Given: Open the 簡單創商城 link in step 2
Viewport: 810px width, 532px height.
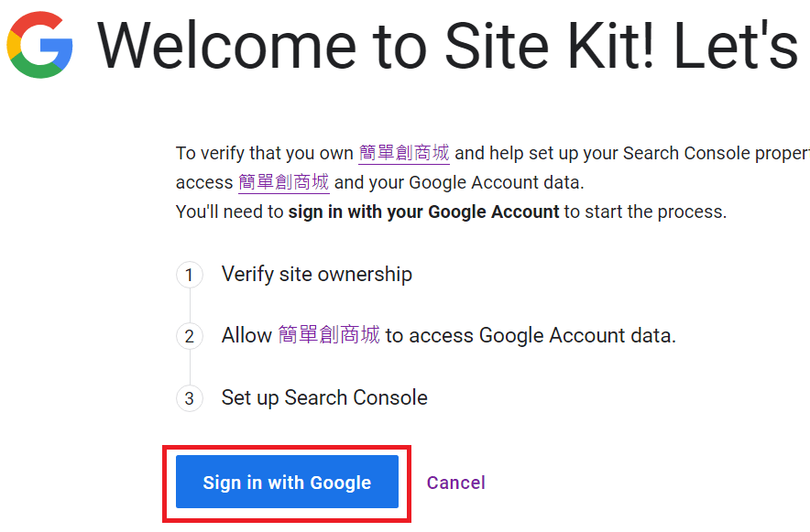Looking at the screenshot, I should pyautogui.click(x=328, y=335).
